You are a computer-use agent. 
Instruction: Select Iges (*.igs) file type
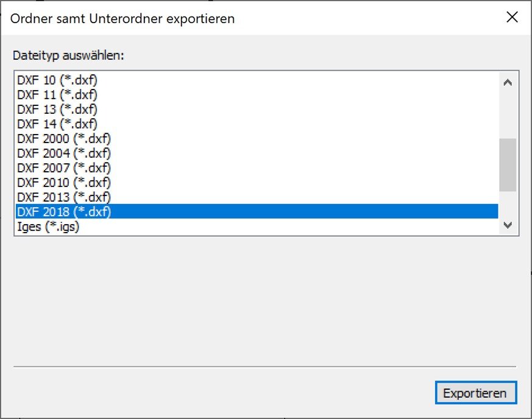point(49,227)
